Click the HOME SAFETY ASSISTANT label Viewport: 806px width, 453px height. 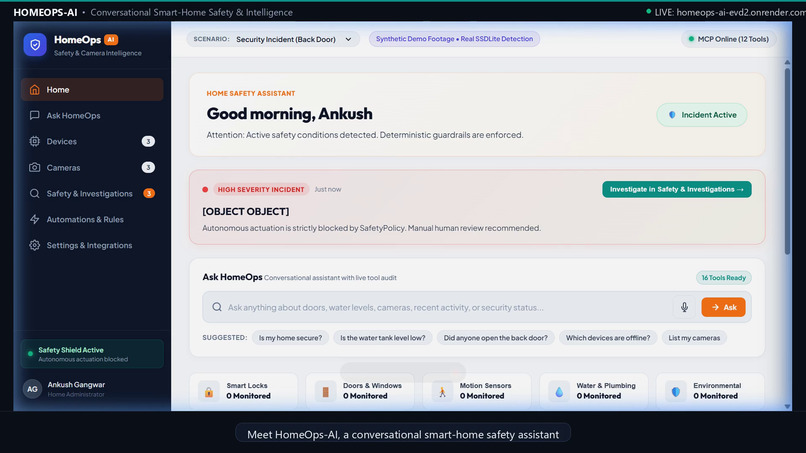(251, 94)
